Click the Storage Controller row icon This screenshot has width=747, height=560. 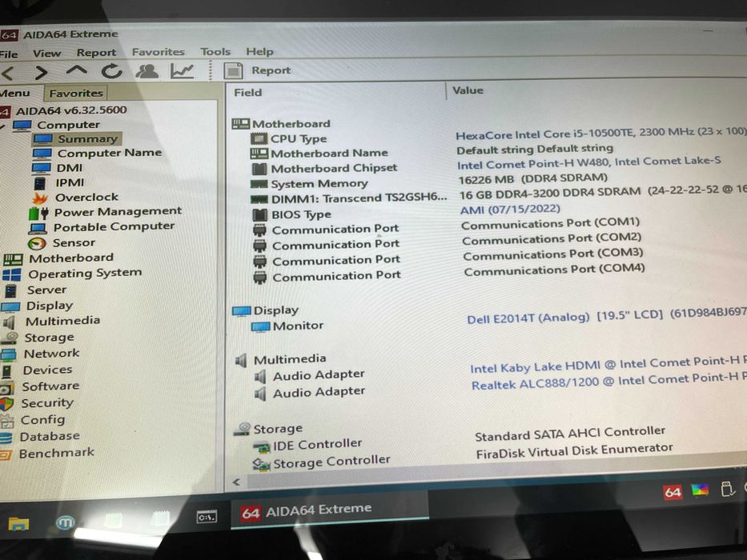point(261,464)
